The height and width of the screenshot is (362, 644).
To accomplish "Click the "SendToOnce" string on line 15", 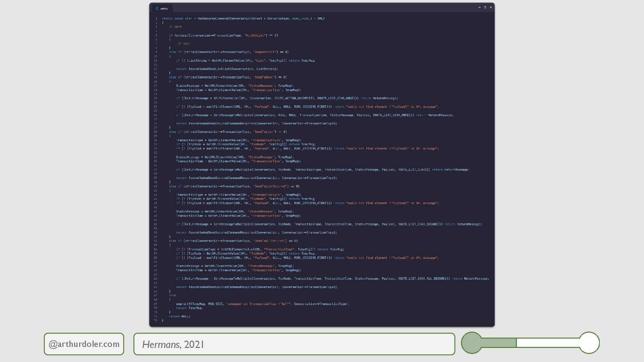I will coord(264,77).
